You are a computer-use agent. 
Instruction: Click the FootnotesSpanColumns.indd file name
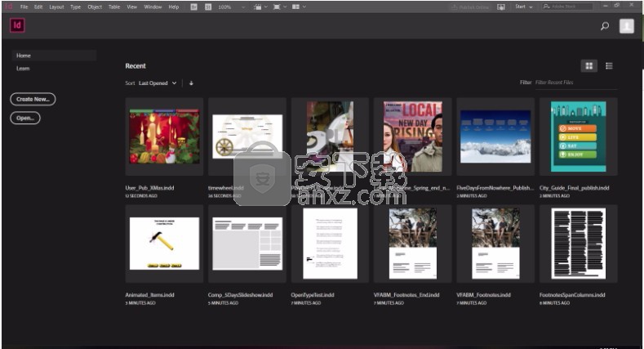[x=572, y=295]
